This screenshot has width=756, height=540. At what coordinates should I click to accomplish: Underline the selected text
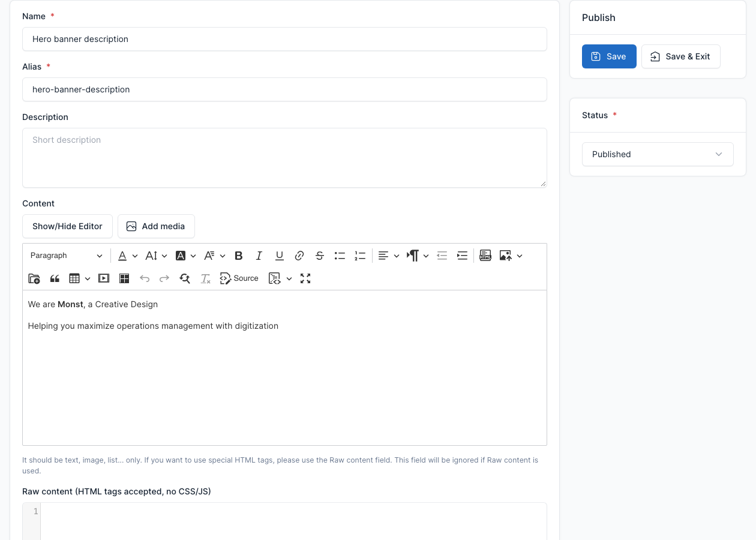pyautogui.click(x=280, y=256)
